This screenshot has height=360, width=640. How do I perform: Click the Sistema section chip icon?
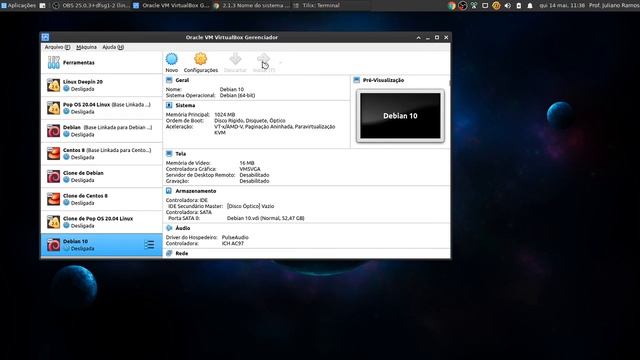169,105
